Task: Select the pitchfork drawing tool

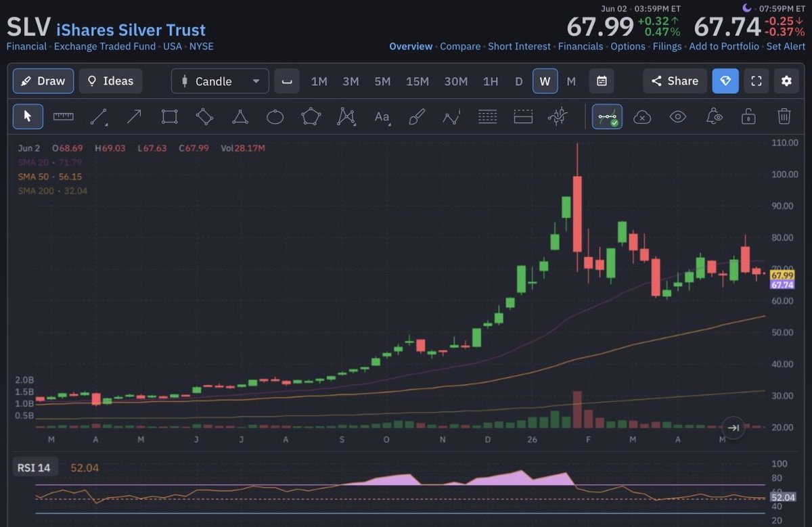Action: pyautogui.click(x=558, y=117)
